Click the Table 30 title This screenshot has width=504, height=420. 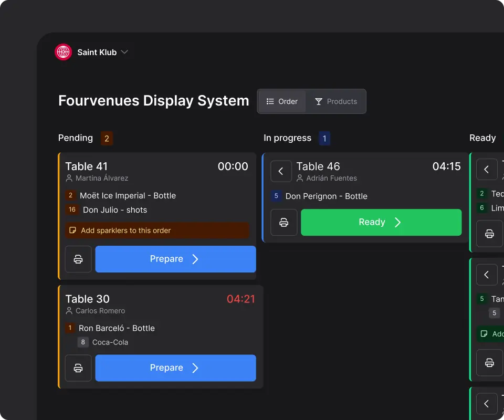88,299
